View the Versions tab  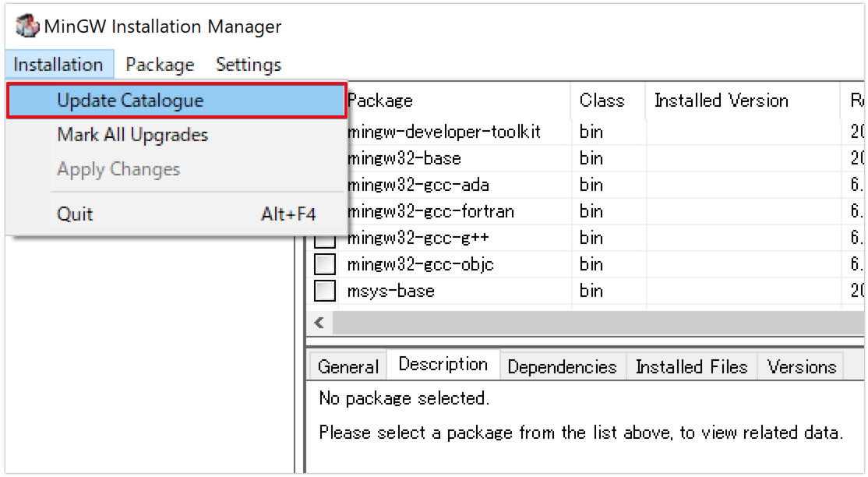(801, 367)
